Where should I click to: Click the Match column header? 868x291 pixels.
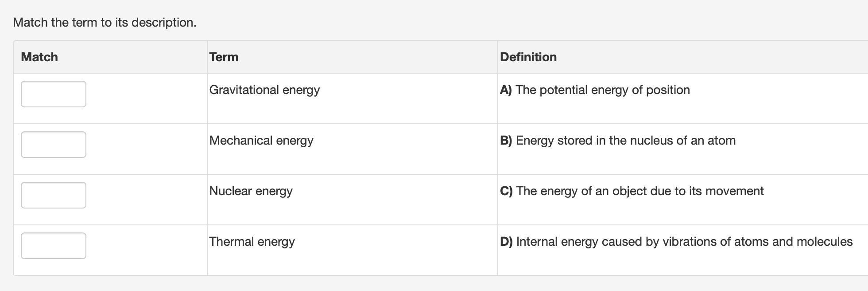pyautogui.click(x=39, y=57)
